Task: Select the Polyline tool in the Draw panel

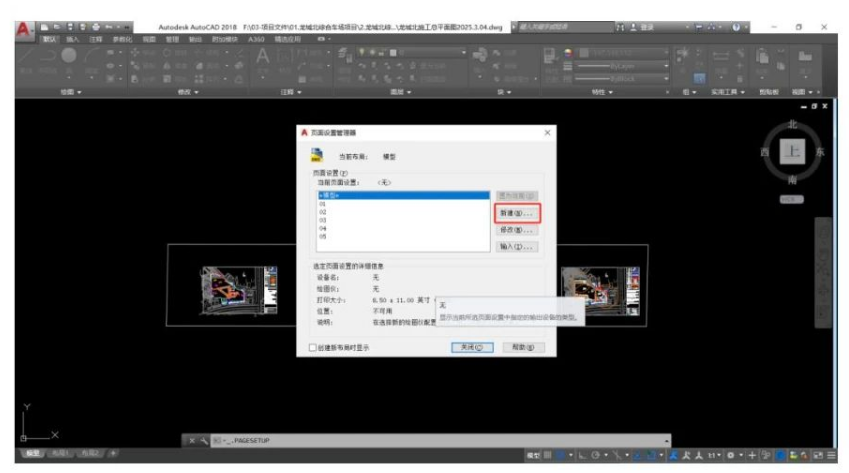Action: (48, 56)
